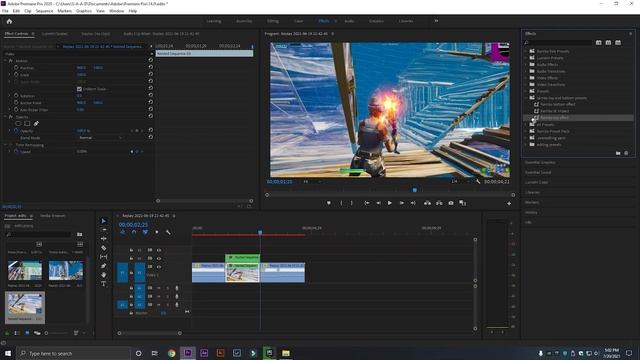This screenshot has width=640, height=360.
Task: Toggle Snap in Timeline magnet icon
Action: [x=134, y=232]
